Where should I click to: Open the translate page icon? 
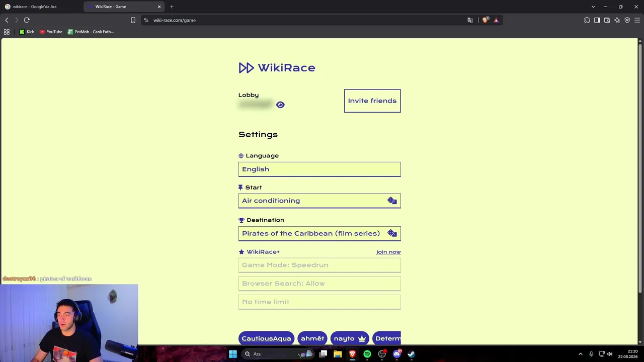(x=470, y=20)
